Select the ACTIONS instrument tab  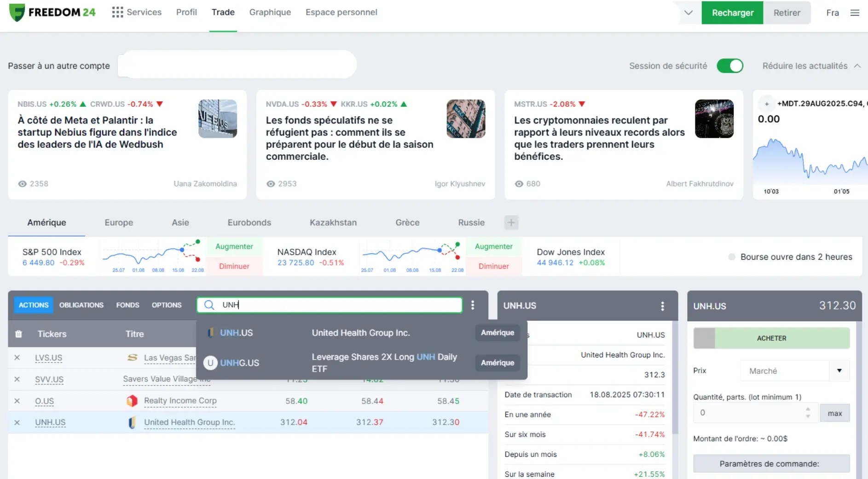(34, 305)
